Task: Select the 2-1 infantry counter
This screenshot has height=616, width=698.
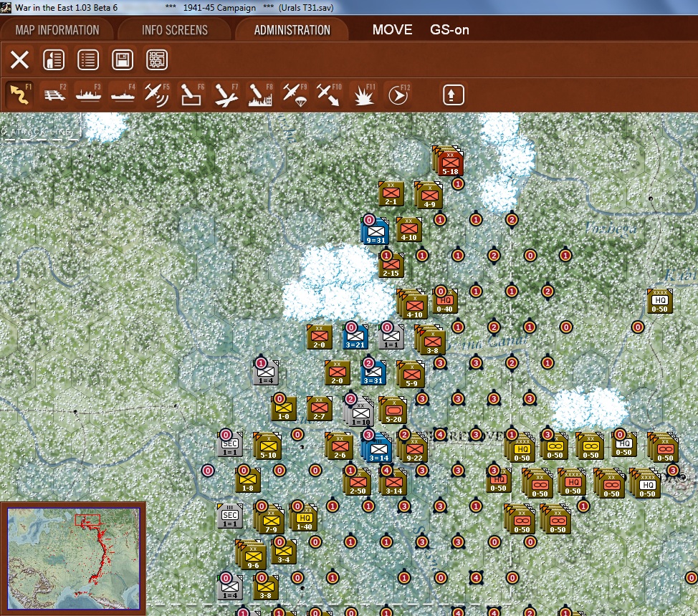Action: [x=391, y=193]
